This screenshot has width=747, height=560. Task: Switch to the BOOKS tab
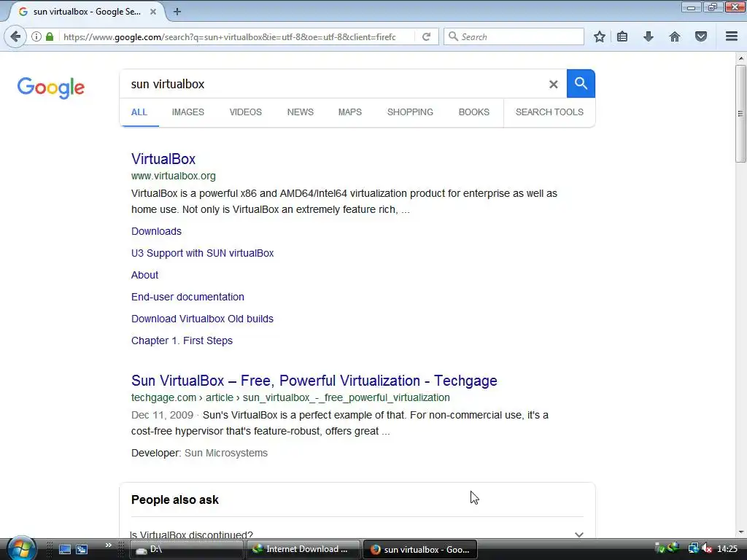(474, 112)
